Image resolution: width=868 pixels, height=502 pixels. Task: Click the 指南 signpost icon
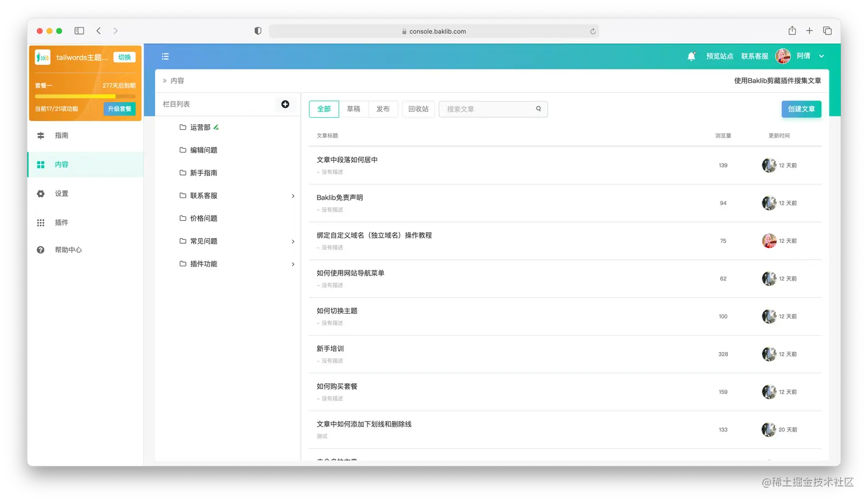point(41,136)
